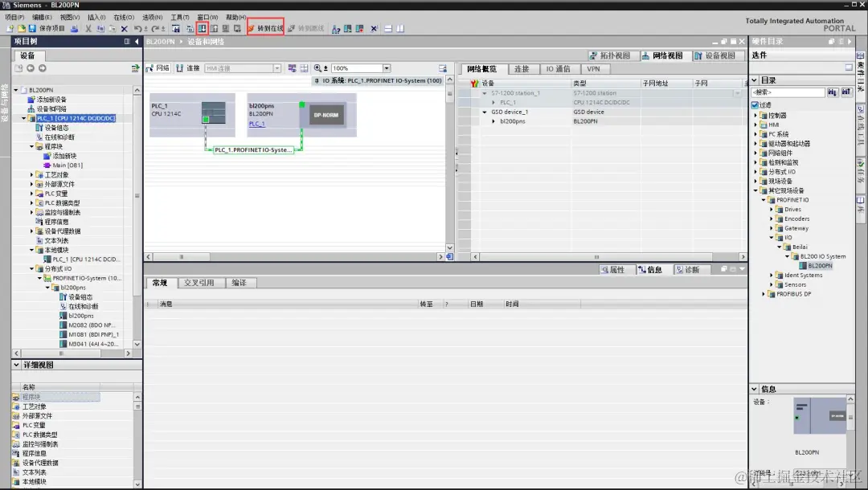
Task: Click the split editor horizontally icon
Action: 388,28
